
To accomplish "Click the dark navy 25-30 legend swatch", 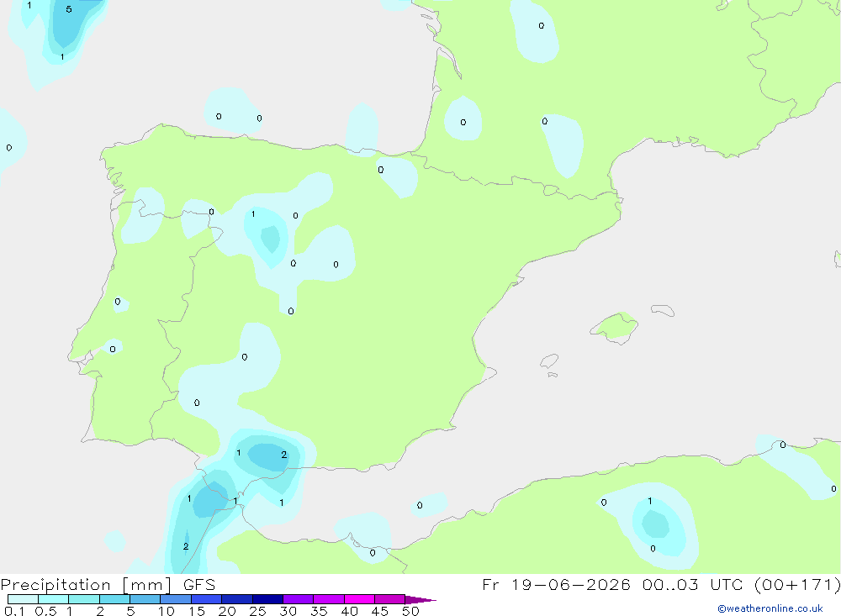I will point(267,599).
